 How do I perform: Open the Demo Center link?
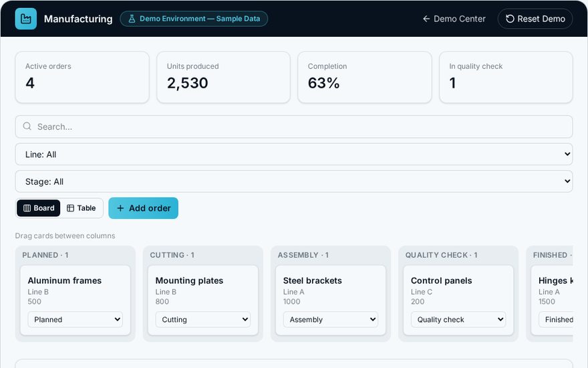tap(454, 19)
